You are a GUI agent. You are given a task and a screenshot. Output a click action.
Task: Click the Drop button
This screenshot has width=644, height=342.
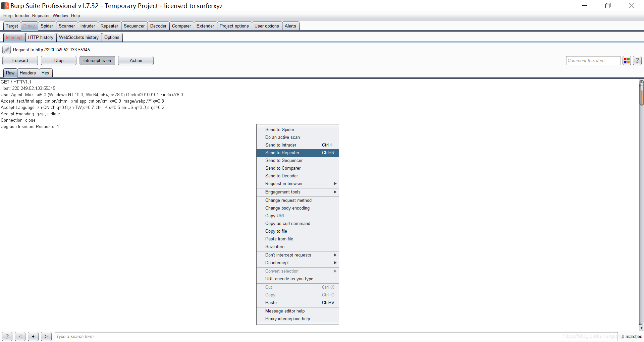pyautogui.click(x=59, y=61)
